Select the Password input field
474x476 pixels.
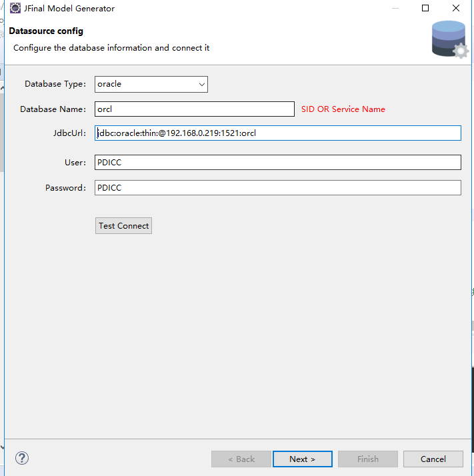278,187
